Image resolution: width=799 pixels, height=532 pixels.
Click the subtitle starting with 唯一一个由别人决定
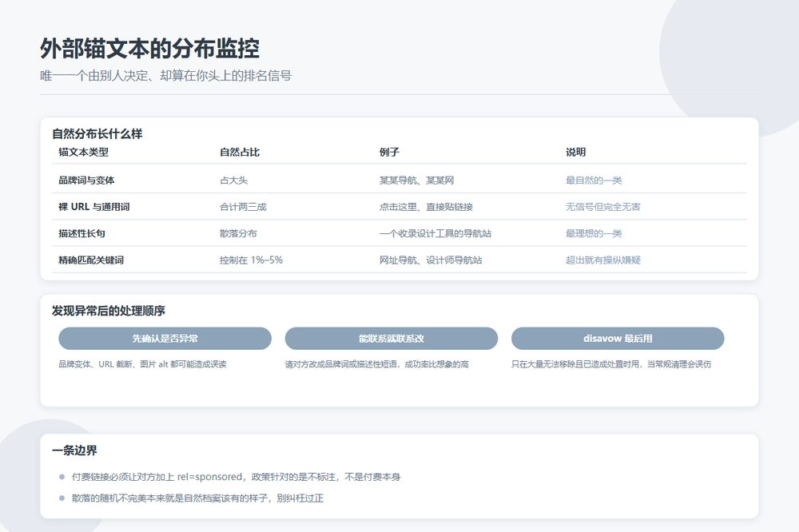click(x=166, y=76)
